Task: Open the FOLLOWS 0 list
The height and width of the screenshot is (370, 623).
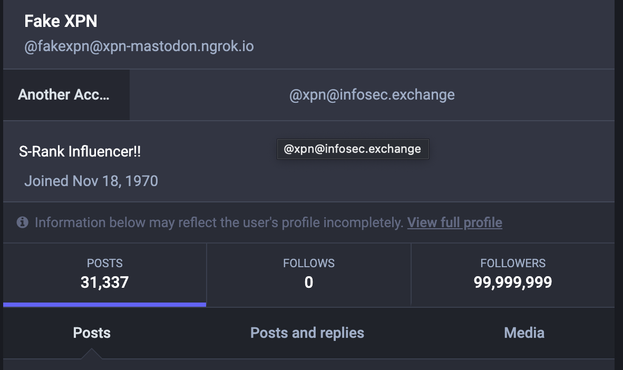Action: tap(309, 274)
